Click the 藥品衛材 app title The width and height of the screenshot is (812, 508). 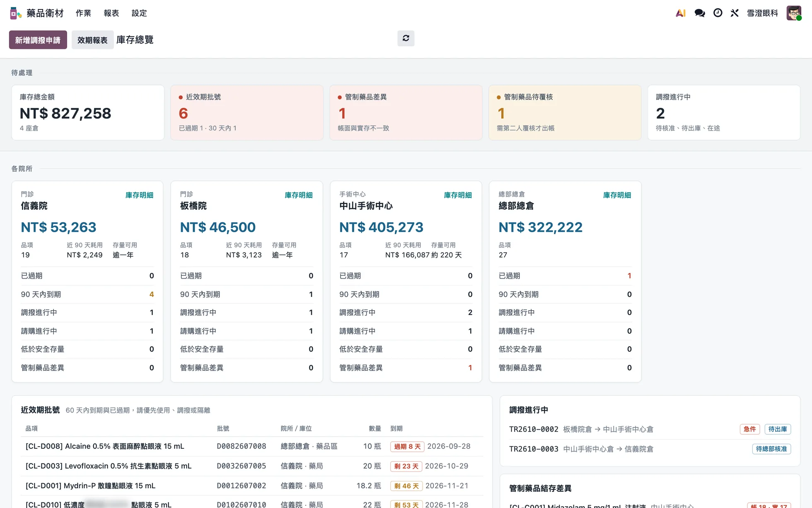45,13
